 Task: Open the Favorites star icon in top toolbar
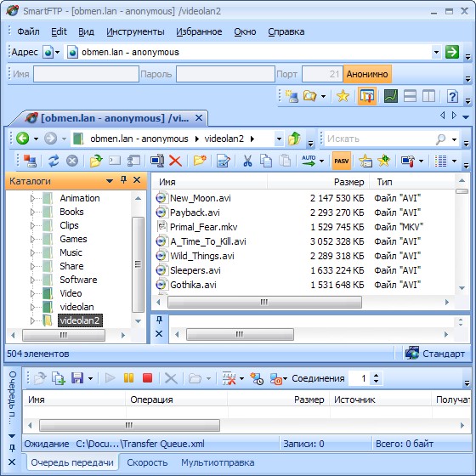coord(343,96)
